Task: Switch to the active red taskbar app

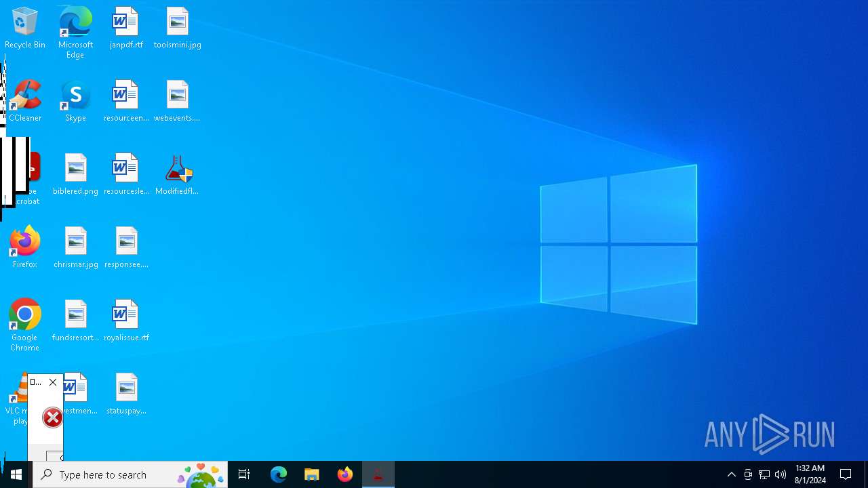Action: [x=378, y=474]
